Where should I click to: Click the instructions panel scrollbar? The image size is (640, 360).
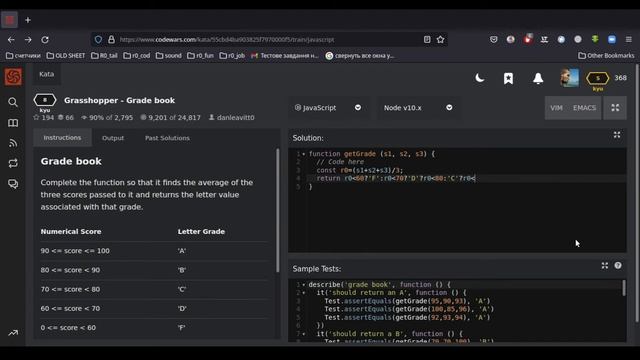point(278,212)
